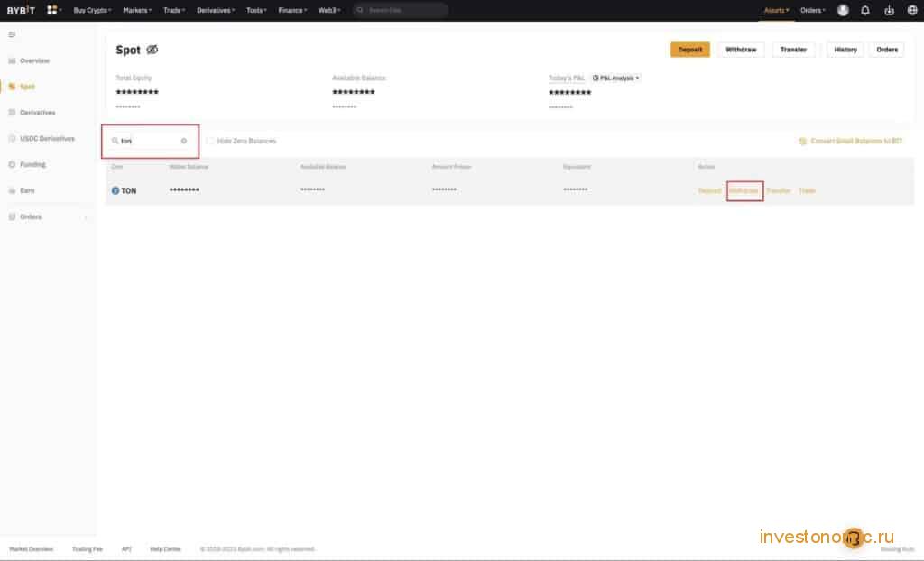Click the Funding sidebar icon
The height and width of the screenshot is (561, 924).
12,164
